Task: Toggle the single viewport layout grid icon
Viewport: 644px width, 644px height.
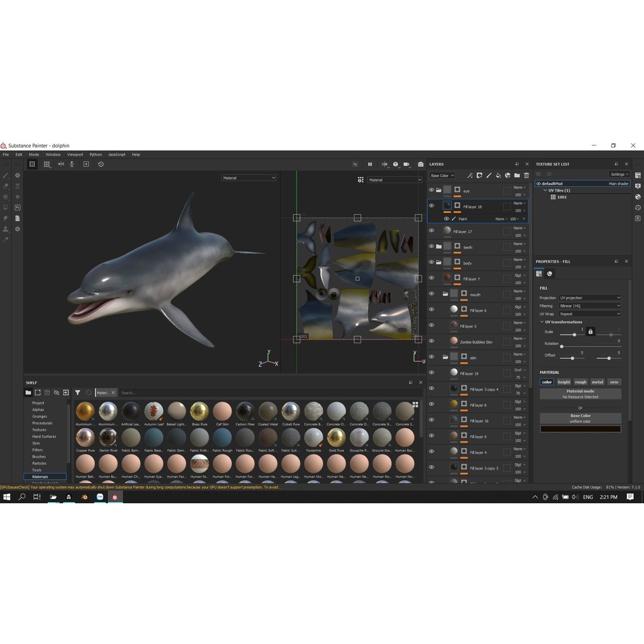Action: 32,165
